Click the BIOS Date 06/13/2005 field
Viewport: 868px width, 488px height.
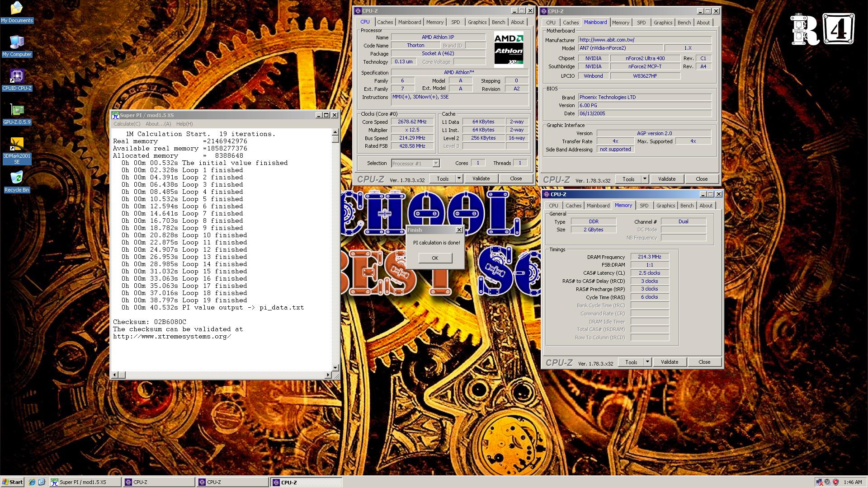[645, 113]
